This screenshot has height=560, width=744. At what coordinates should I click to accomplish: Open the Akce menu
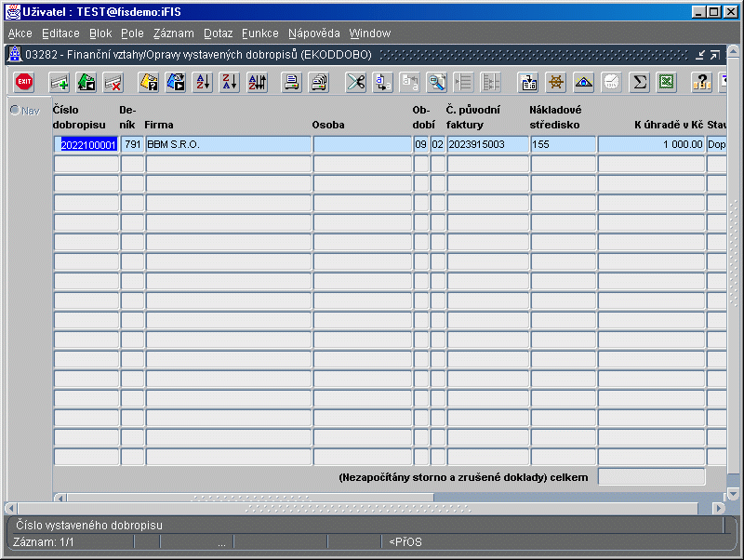tap(20, 33)
